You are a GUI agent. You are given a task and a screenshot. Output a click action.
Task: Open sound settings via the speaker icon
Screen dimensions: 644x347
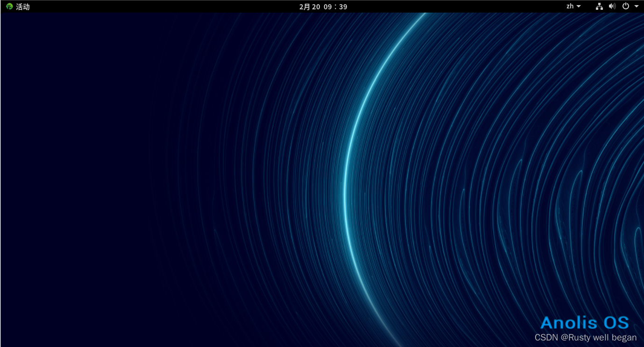click(612, 7)
